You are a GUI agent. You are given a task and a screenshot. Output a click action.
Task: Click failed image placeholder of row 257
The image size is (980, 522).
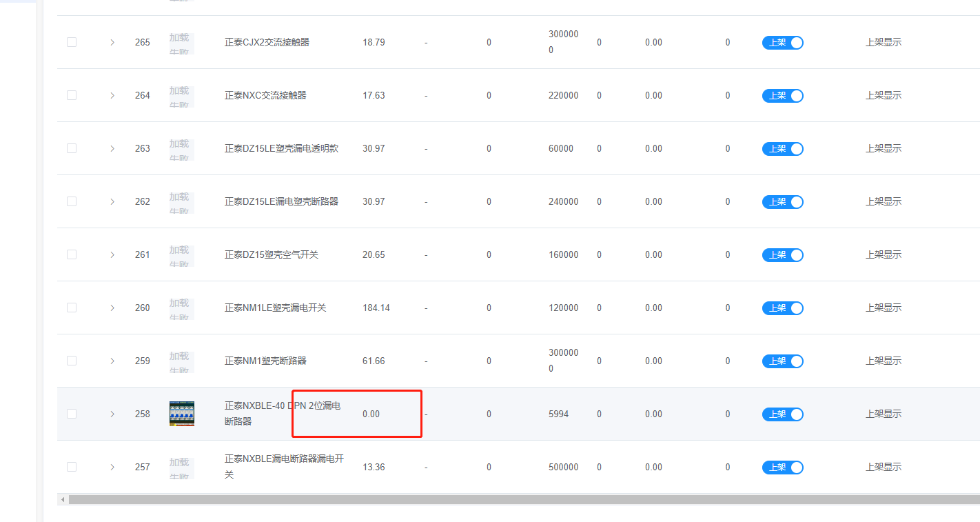tap(182, 468)
